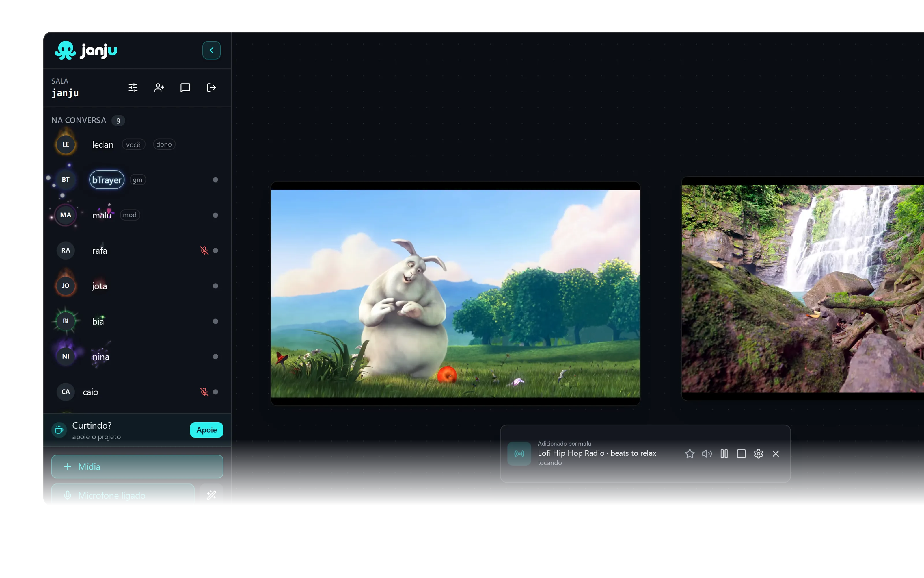The image size is (924, 578).
Task: Pause the Lofi Hip Hop Radio playback
Action: [724, 454]
